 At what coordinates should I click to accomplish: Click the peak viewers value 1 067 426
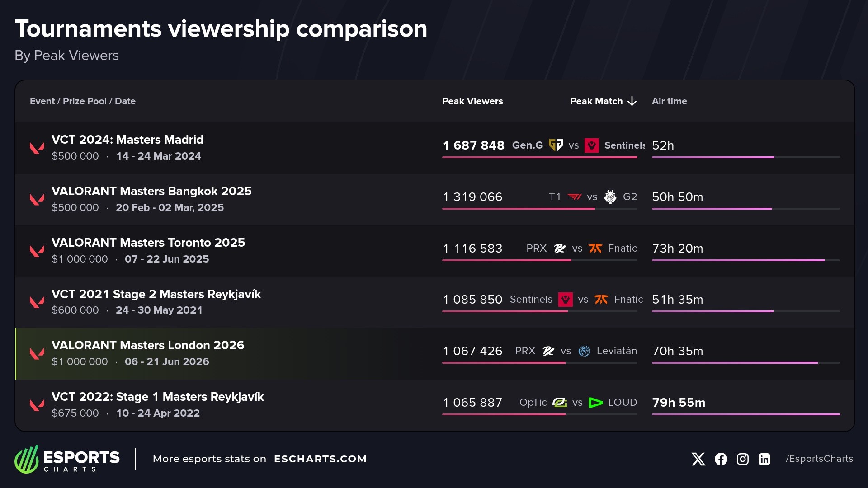tap(472, 351)
